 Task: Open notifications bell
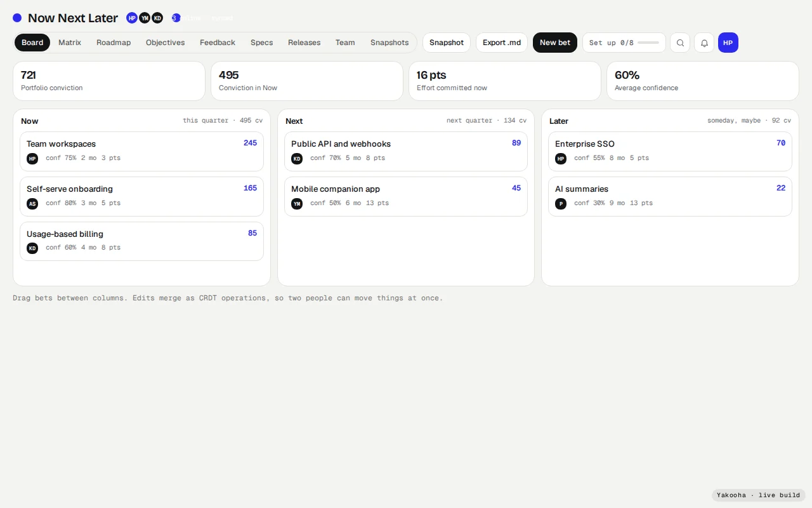point(704,43)
